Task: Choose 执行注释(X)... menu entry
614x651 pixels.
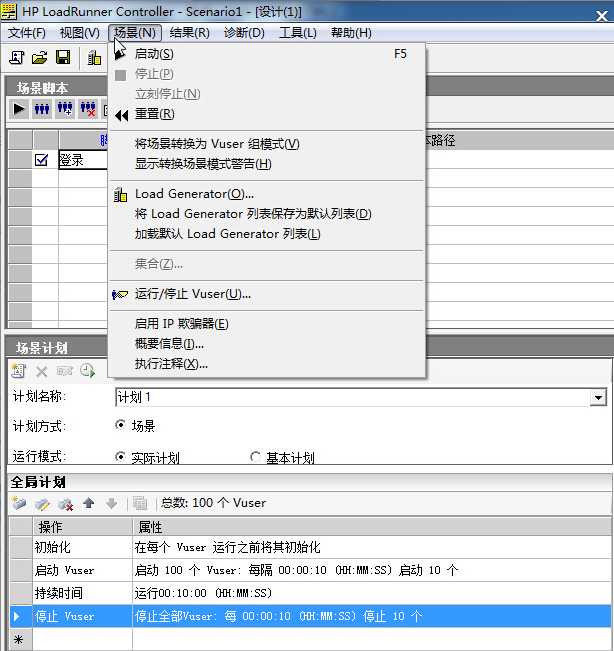Action: [x=267, y=364]
